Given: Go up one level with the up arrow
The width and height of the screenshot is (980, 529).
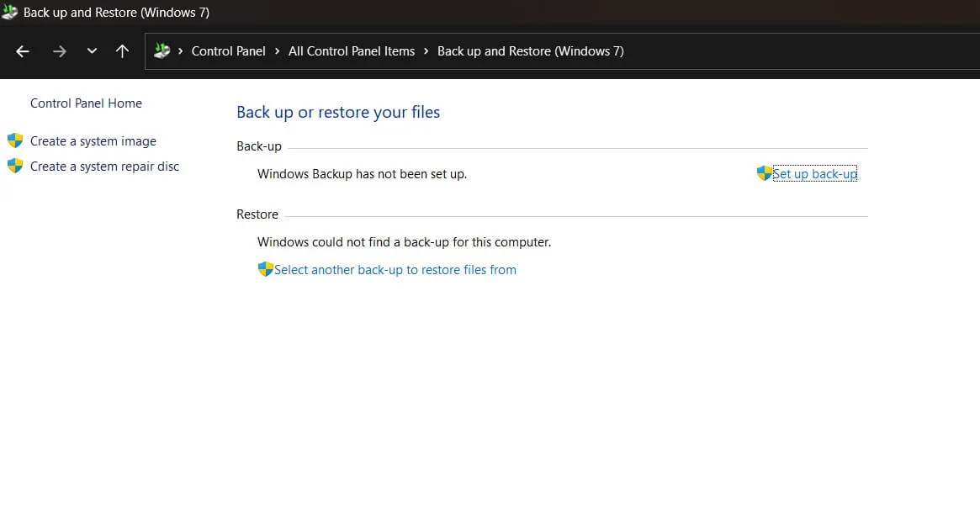Looking at the screenshot, I should (x=122, y=50).
